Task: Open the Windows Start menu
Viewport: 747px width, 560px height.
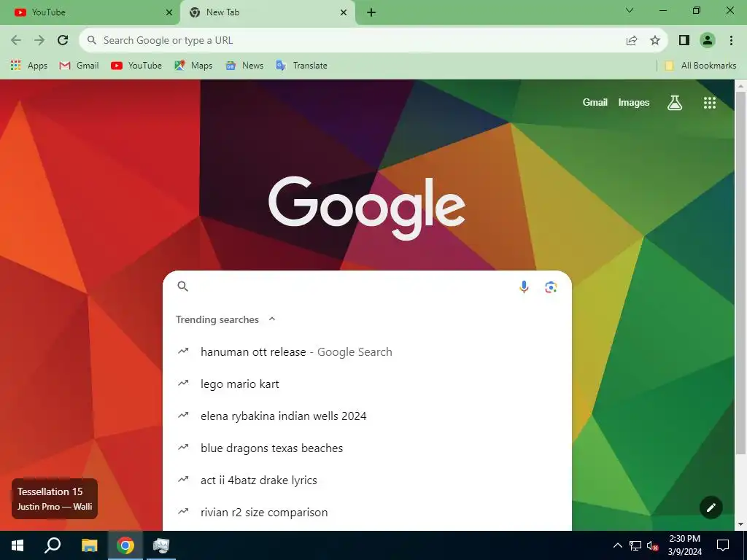Action: [18, 545]
